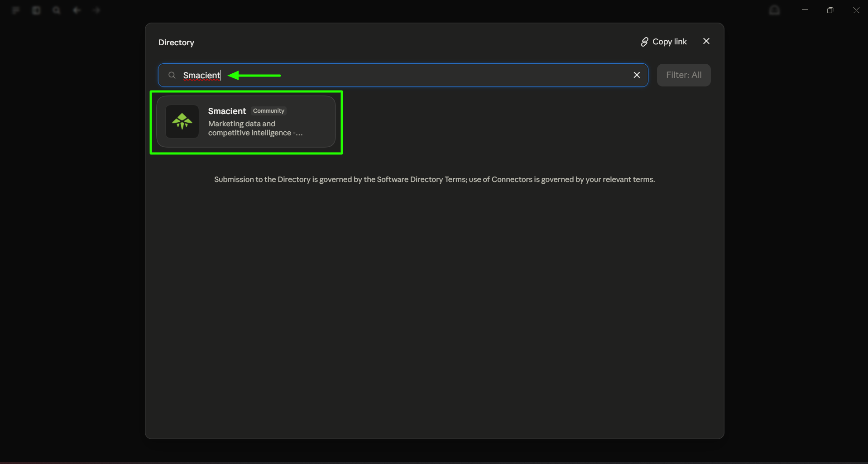Click the Copy link button
This screenshot has width=868, height=464.
pyautogui.click(x=664, y=42)
